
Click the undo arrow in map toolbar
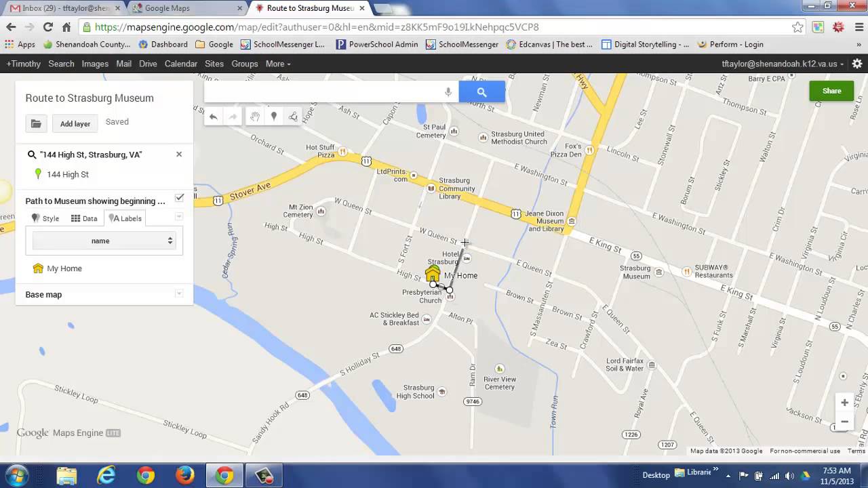[x=213, y=117]
